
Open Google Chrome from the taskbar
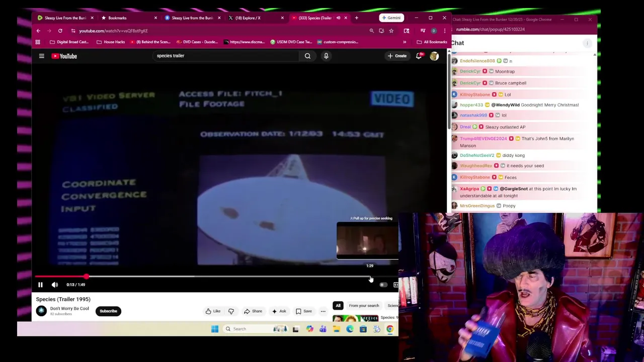pyautogui.click(x=390, y=329)
